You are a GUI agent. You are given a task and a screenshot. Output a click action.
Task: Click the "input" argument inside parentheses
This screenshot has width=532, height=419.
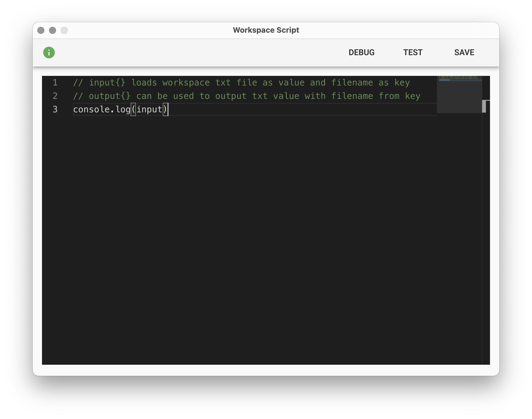[149, 109]
